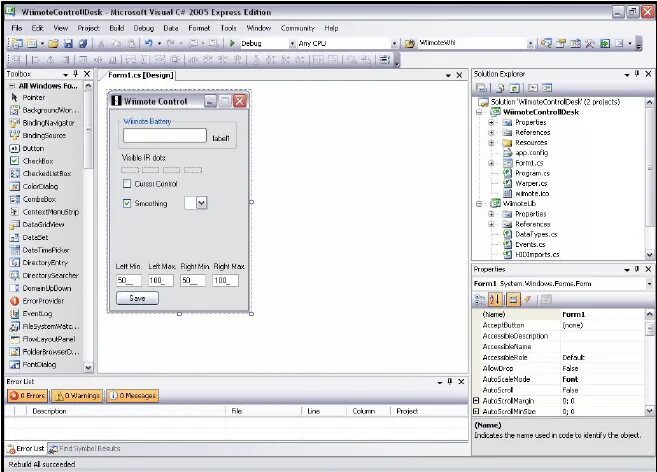Open the Any CPU platform dropdown

coord(394,43)
